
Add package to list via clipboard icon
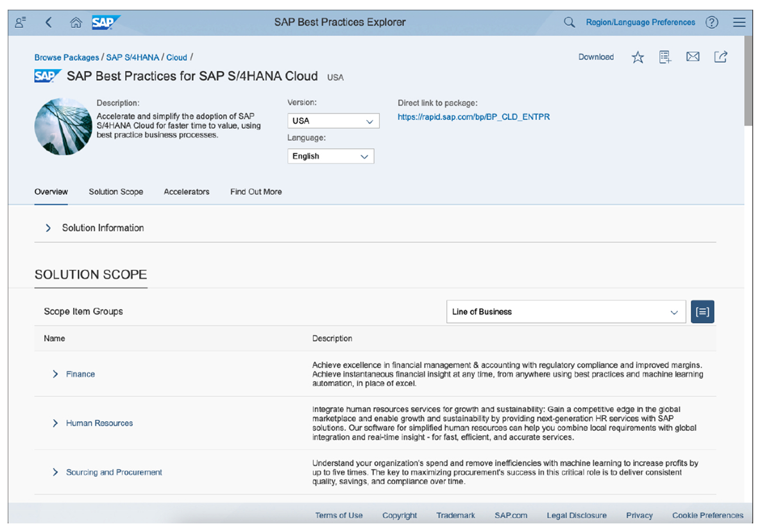[665, 56]
